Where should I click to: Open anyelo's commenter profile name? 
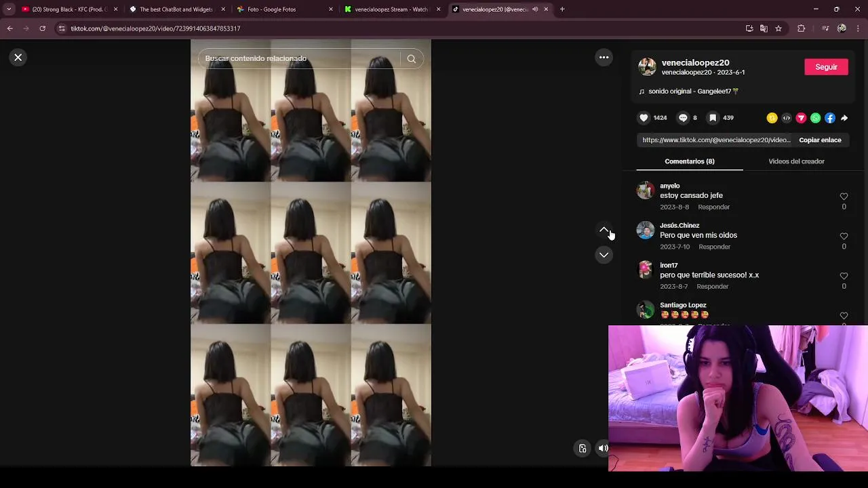coord(669,186)
